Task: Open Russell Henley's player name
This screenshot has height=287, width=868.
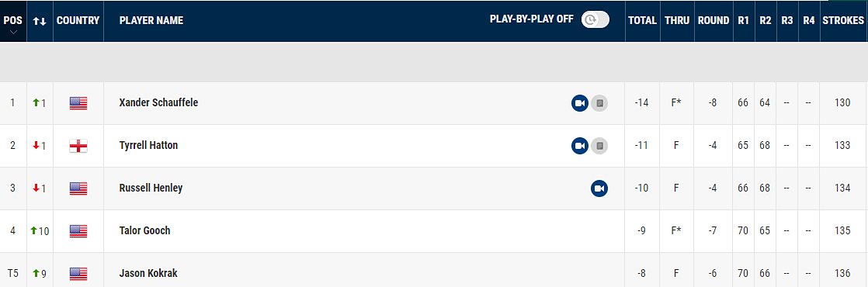Action: tap(151, 188)
